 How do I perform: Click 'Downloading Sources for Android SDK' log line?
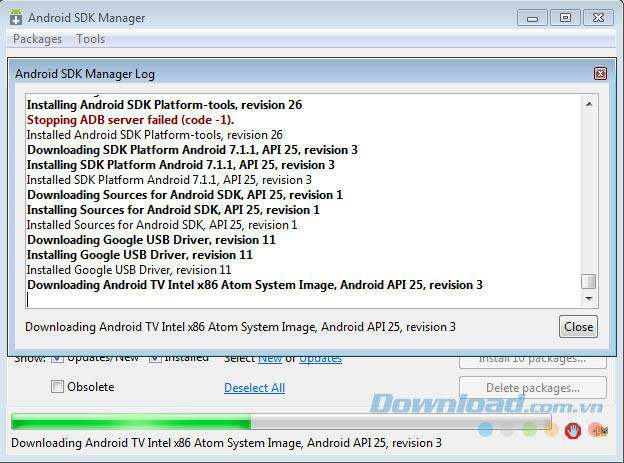click(185, 195)
